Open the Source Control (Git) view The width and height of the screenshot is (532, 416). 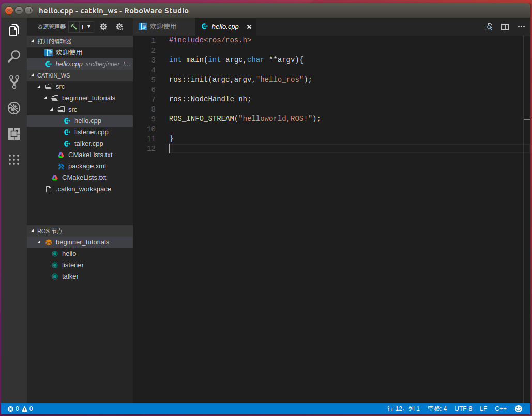tap(14, 82)
